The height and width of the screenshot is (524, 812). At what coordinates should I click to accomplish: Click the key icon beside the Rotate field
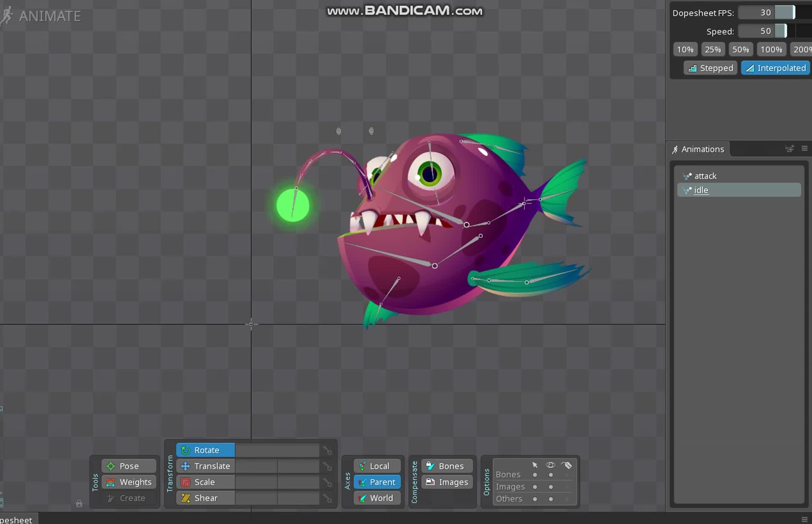click(327, 450)
